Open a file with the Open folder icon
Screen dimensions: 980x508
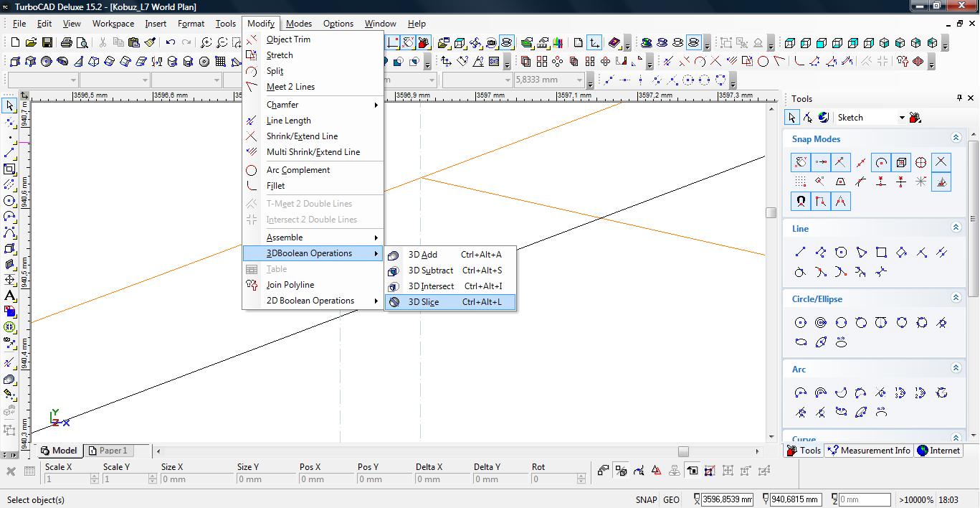[32, 43]
